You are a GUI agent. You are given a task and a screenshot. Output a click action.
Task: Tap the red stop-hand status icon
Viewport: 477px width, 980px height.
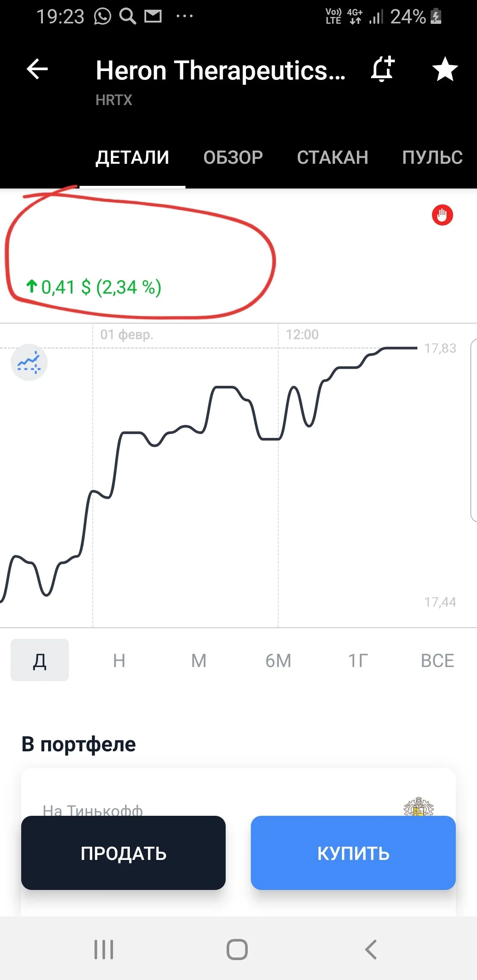(x=442, y=215)
